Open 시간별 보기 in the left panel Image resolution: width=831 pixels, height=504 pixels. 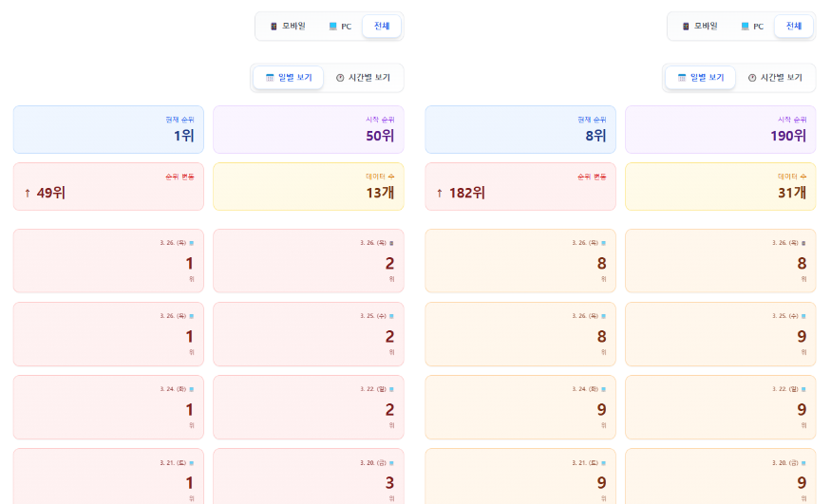pyautogui.click(x=363, y=78)
